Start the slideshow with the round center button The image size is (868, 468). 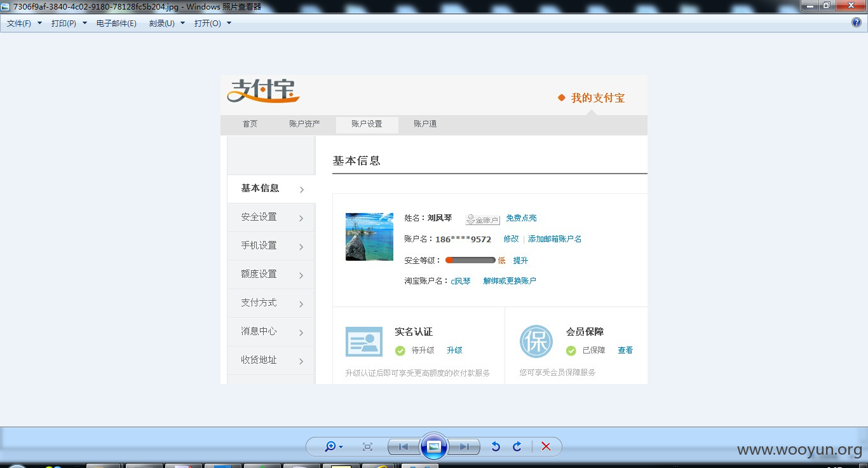pos(434,446)
